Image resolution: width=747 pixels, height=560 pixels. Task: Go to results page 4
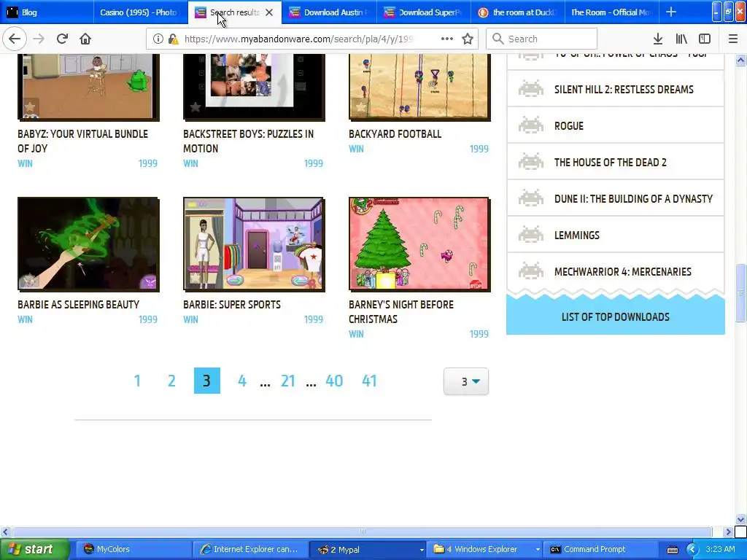242,381
